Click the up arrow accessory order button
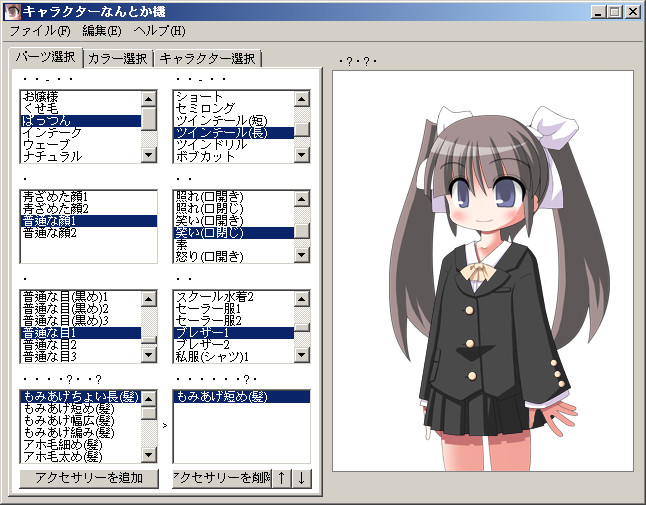Screen dimensions: 646x505 tap(283, 478)
